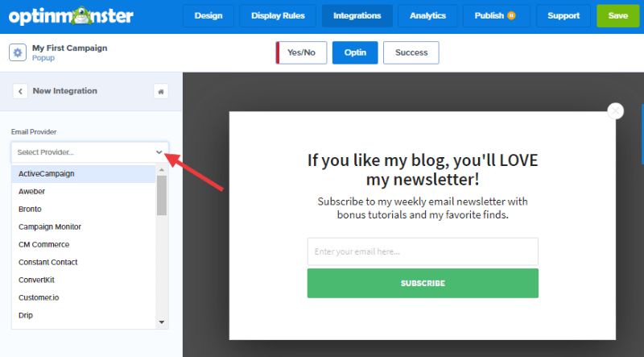The image size is (644, 357).
Task: Click the green SUBSCRIBE button
Action: click(423, 283)
